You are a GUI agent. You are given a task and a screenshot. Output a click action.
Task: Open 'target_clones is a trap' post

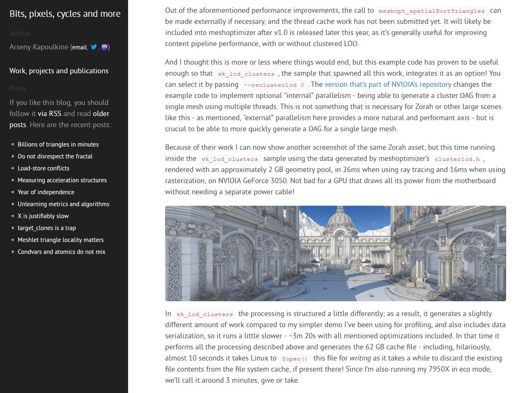47,228
